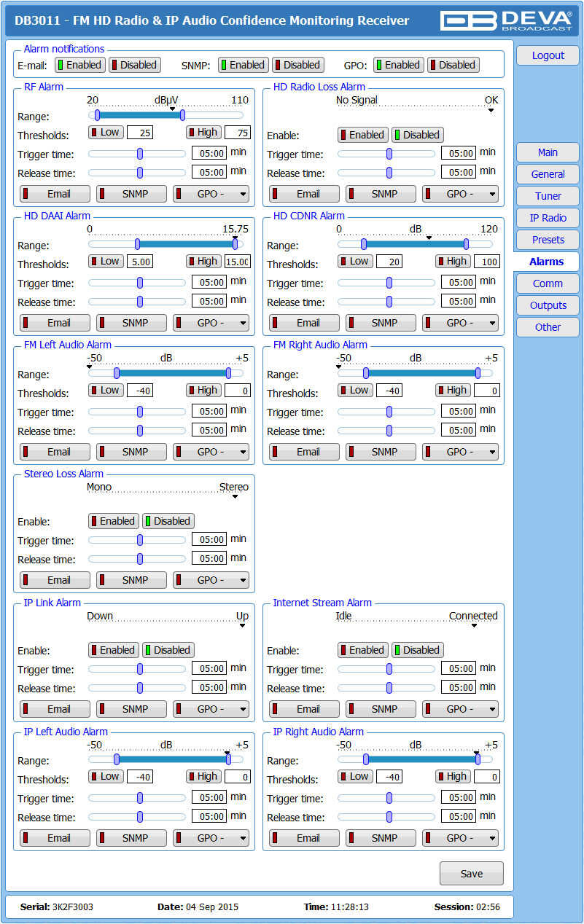Open the IP Link Alarm GPO dropdown

pyautogui.click(x=211, y=709)
